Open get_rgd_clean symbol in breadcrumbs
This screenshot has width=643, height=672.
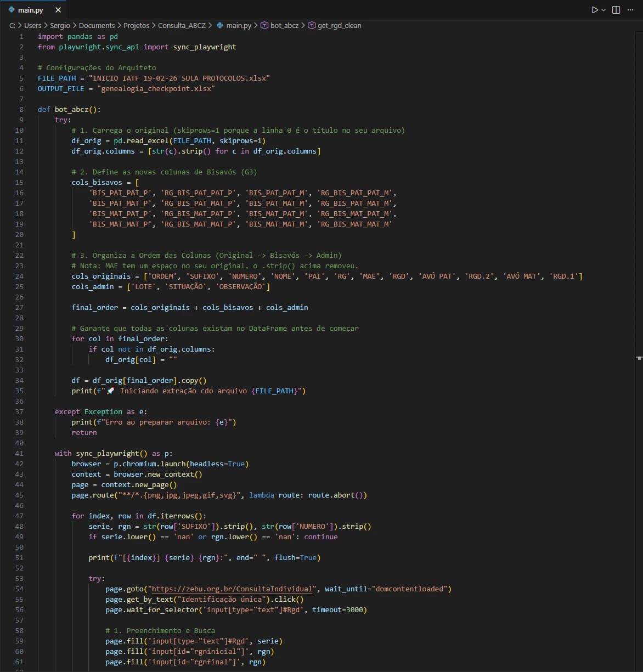click(x=339, y=26)
